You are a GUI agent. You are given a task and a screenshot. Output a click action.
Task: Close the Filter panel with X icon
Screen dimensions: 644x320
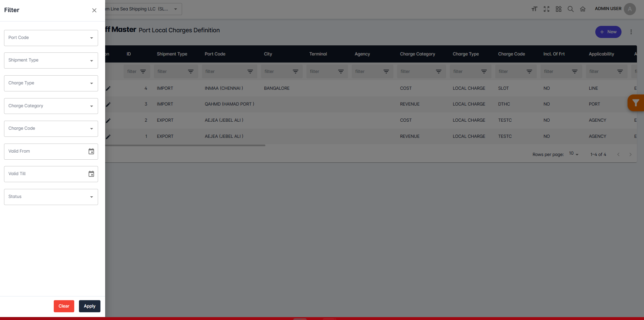point(94,10)
